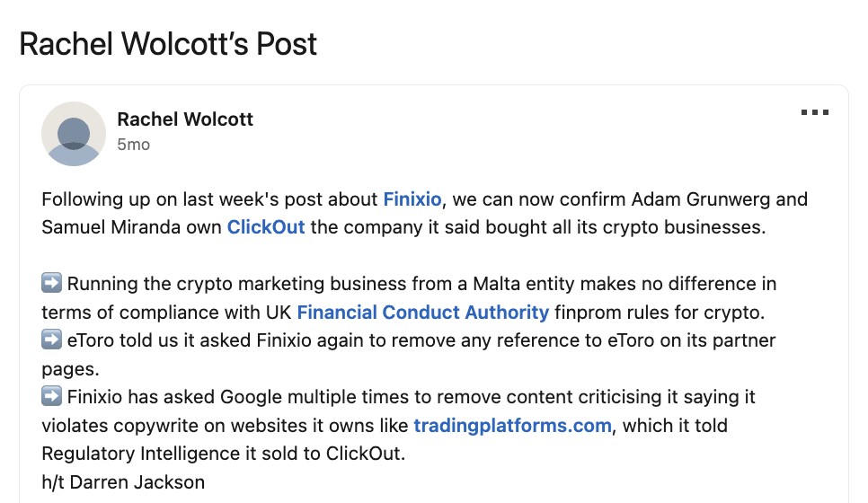868x503 pixels.
Task: Click the 'Rachel Wolcott's Post' heading
Action: tap(168, 44)
